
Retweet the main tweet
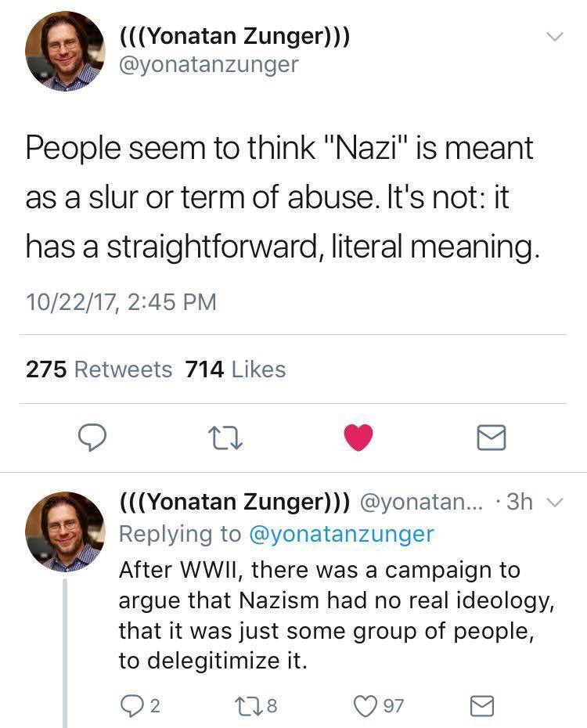tap(225, 438)
